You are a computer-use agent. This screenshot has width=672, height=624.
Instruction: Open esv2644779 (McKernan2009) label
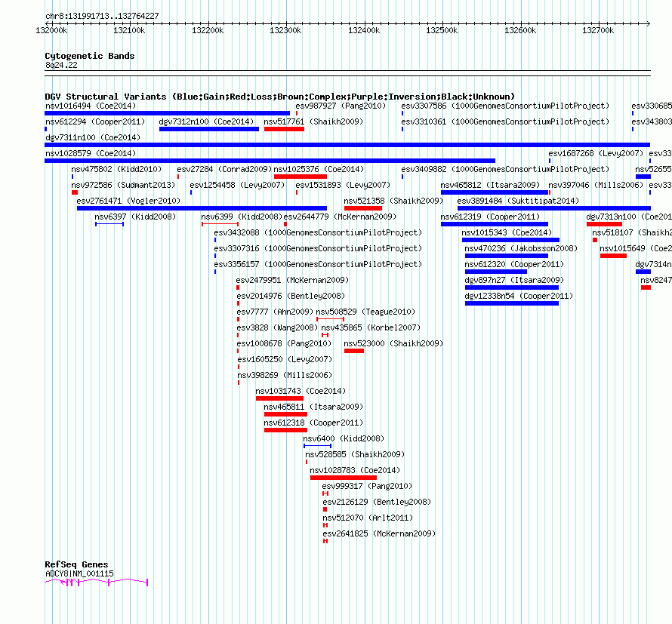340,217
